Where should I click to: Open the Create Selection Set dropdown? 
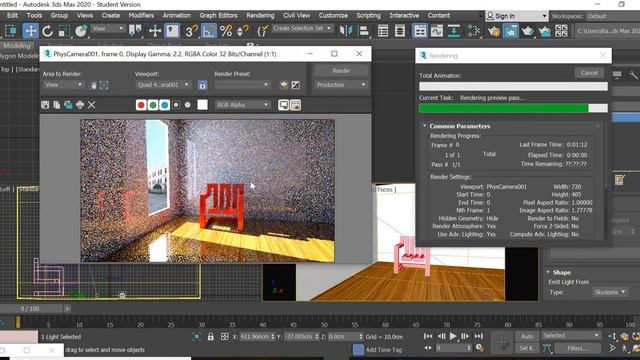pyautogui.click(x=302, y=28)
